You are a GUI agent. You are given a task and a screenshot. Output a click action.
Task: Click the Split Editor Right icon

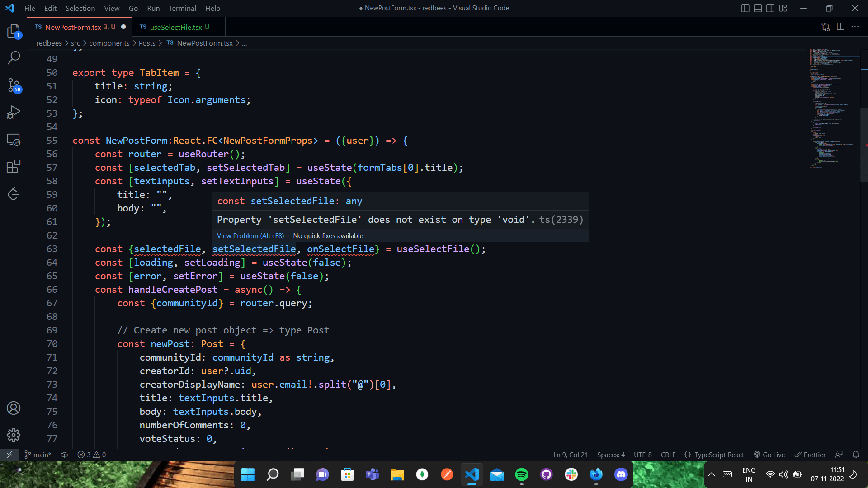coord(840,27)
